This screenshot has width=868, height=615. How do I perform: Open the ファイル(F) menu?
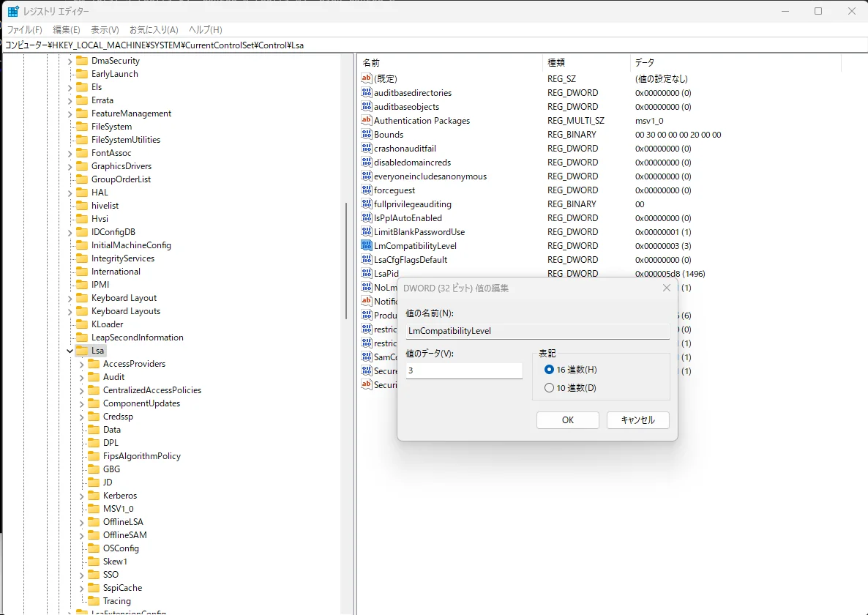24,30
